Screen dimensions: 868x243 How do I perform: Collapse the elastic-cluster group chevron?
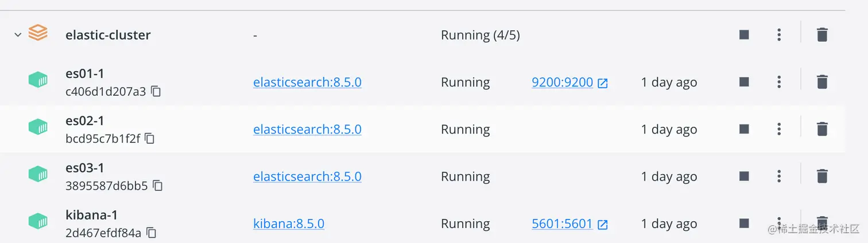click(x=18, y=35)
